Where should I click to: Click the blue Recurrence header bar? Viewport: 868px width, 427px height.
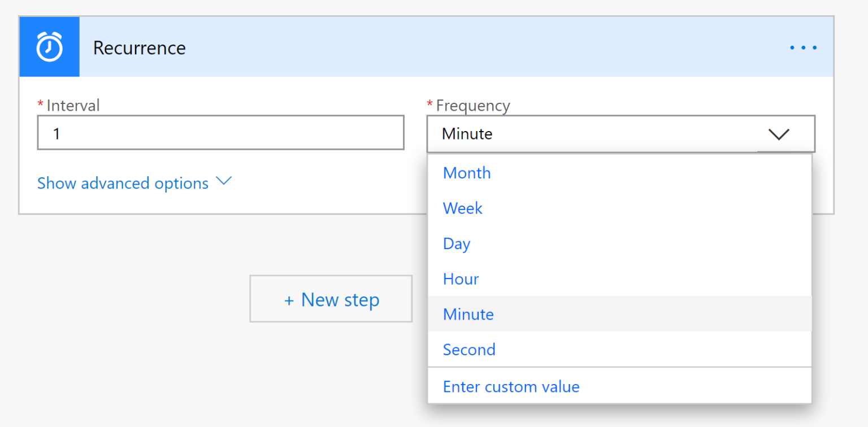point(396,46)
